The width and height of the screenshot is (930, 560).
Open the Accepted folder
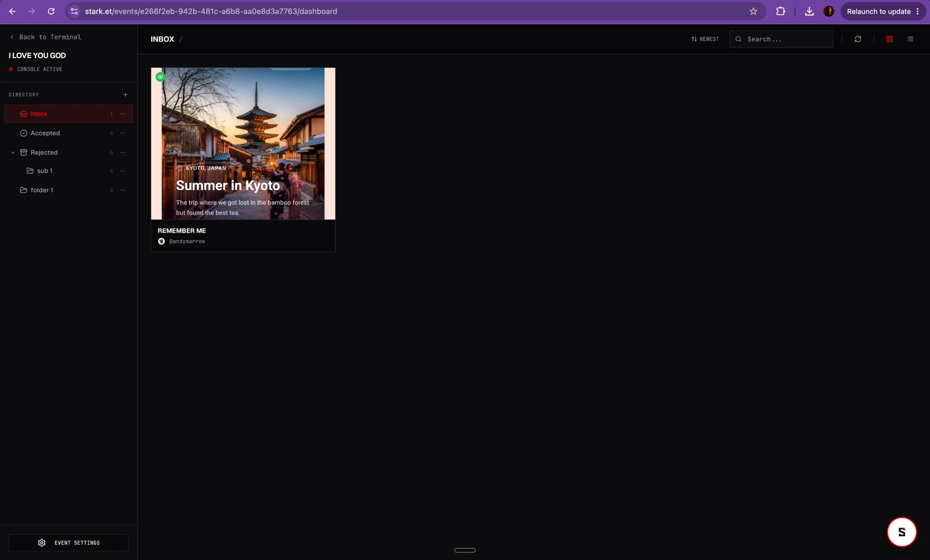pyautogui.click(x=69, y=133)
